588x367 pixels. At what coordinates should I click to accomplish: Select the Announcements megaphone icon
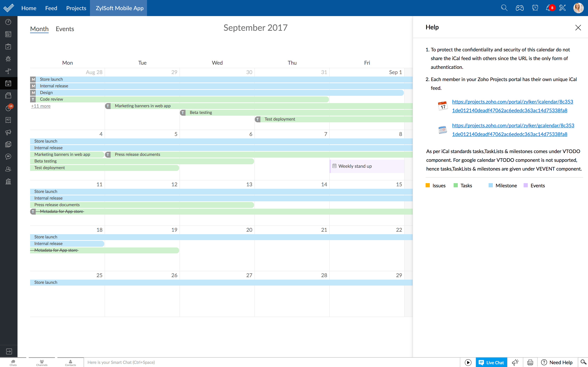(x=8, y=132)
